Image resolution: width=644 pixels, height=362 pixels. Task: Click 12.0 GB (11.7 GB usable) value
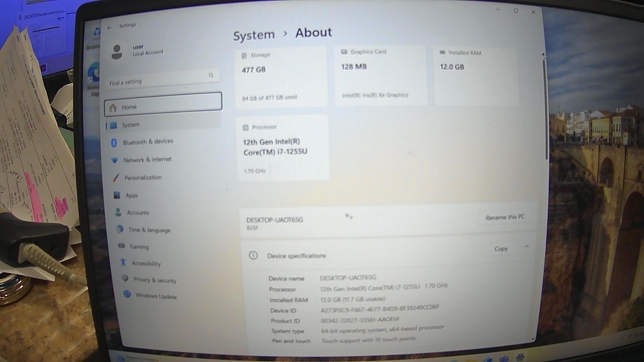353,299
